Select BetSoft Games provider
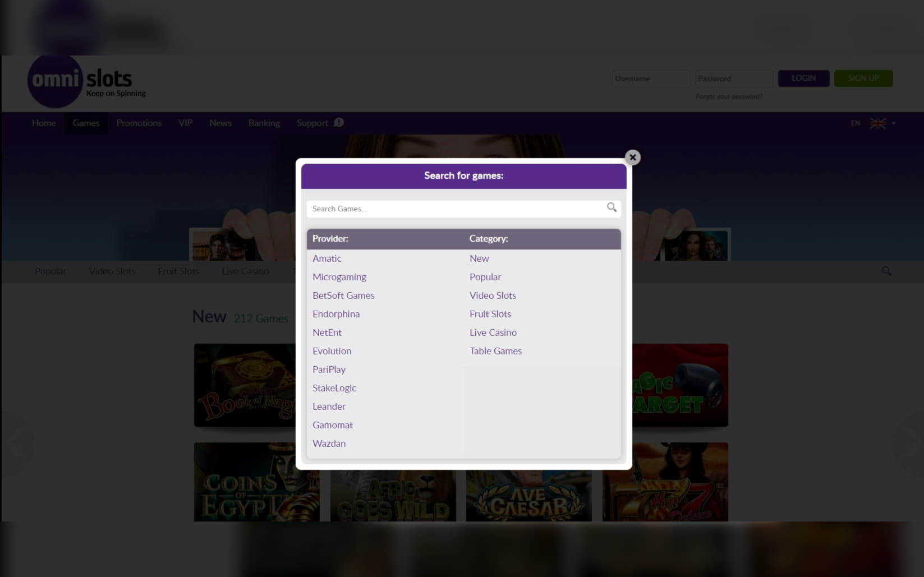Screen dimensions: 924x577 coord(343,296)
